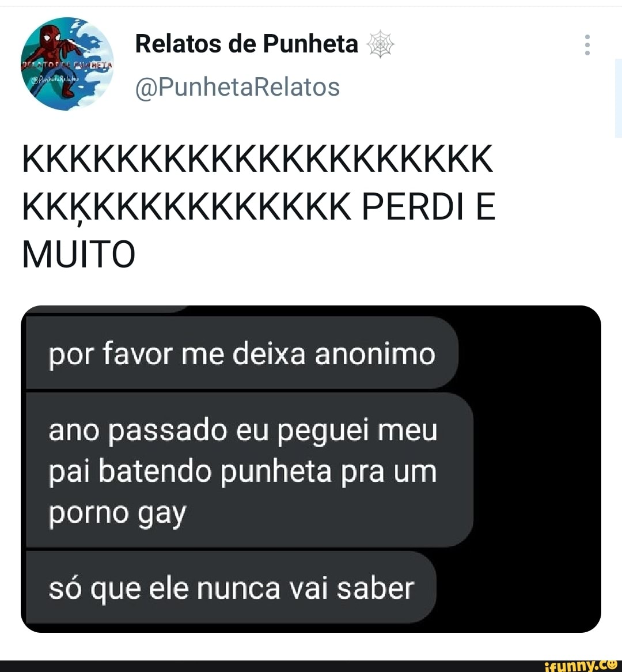The image size is (622, 672).
Task: Open the embedded chat screenshot image
Action: pos(311,469)
